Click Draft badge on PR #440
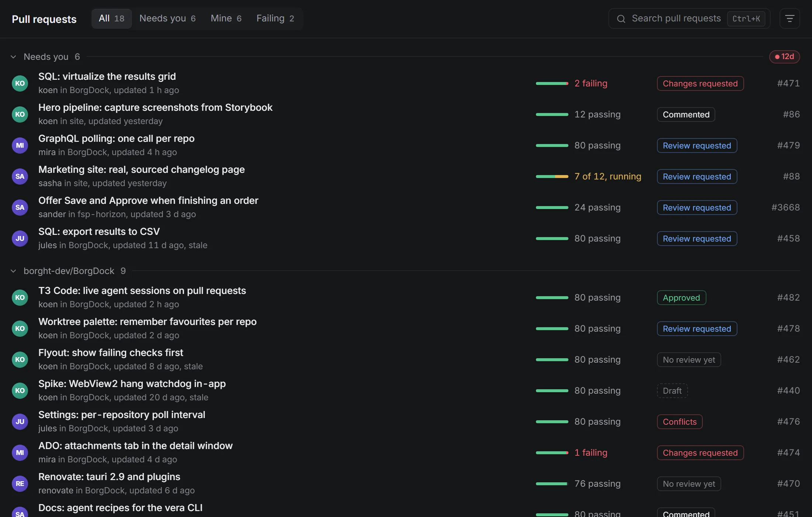The width and height of the screenshot is (812, 517). [x=672, y=391]
